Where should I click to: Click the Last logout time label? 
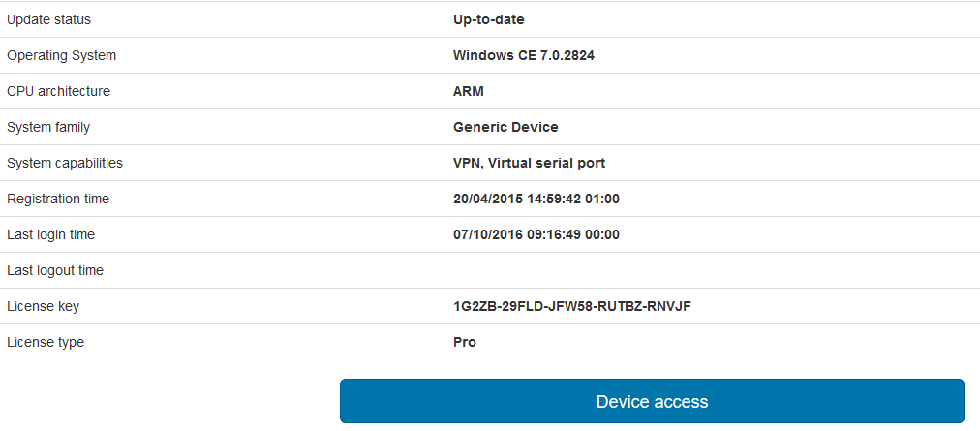coord(55,271)
